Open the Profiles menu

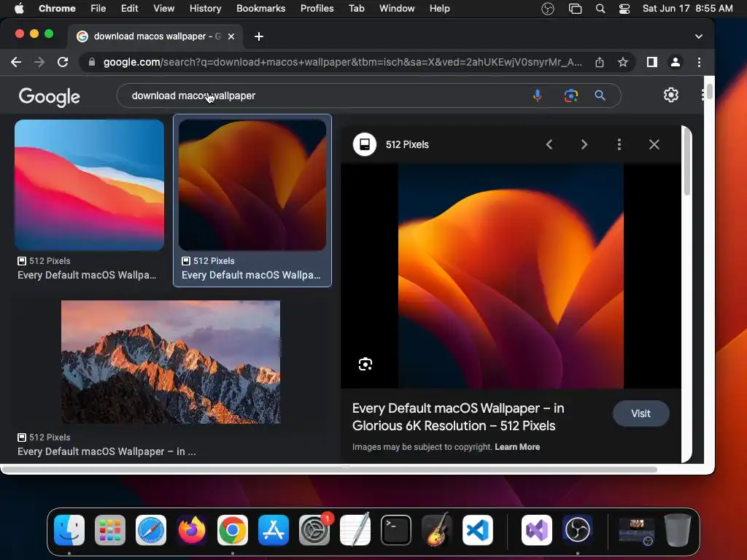[x=317, y=8]
